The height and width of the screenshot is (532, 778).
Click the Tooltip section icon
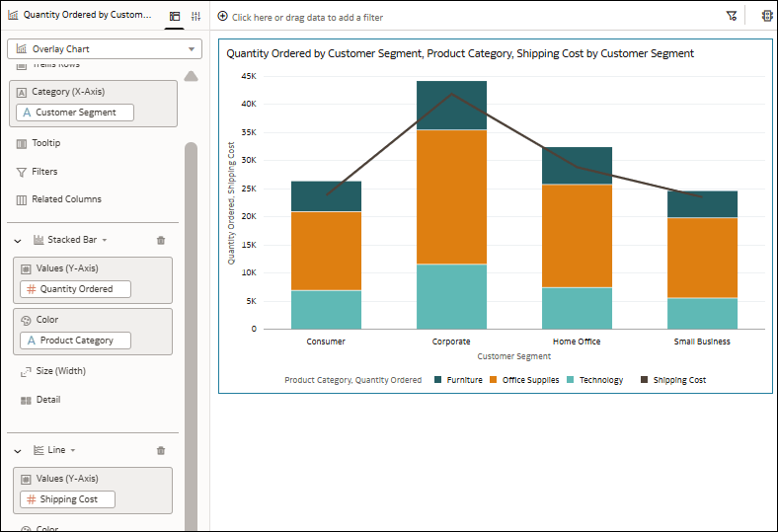click(x=22, y=143)
